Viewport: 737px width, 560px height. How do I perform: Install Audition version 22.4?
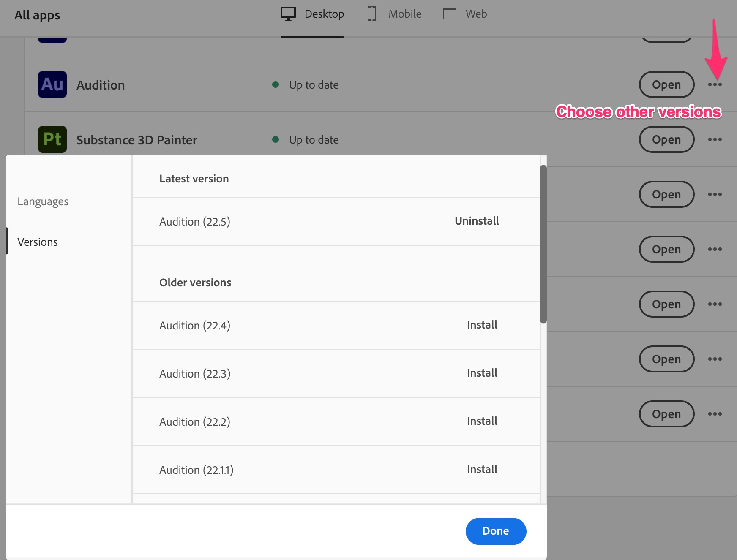(482, 325)
